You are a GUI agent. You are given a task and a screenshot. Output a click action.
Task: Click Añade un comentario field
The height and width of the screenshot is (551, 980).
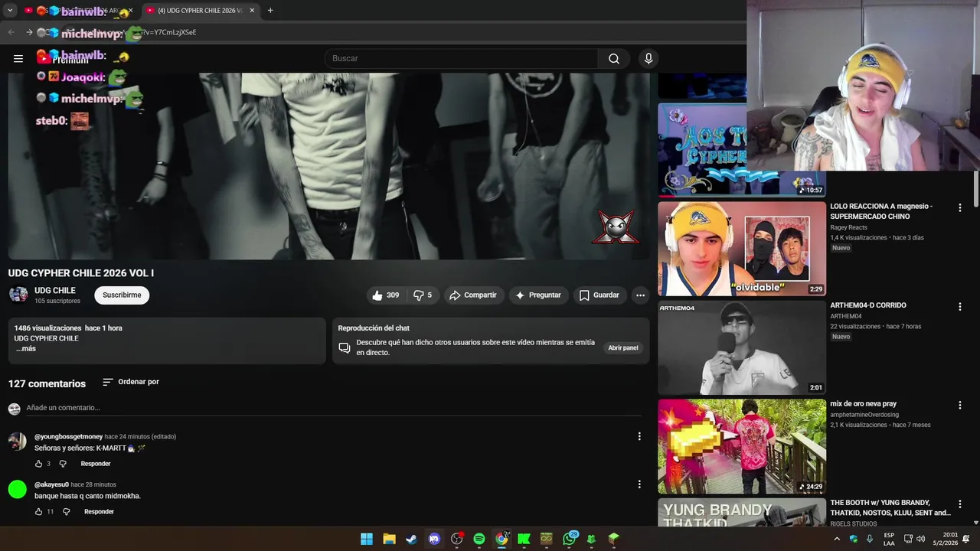[x=334, y=408]
